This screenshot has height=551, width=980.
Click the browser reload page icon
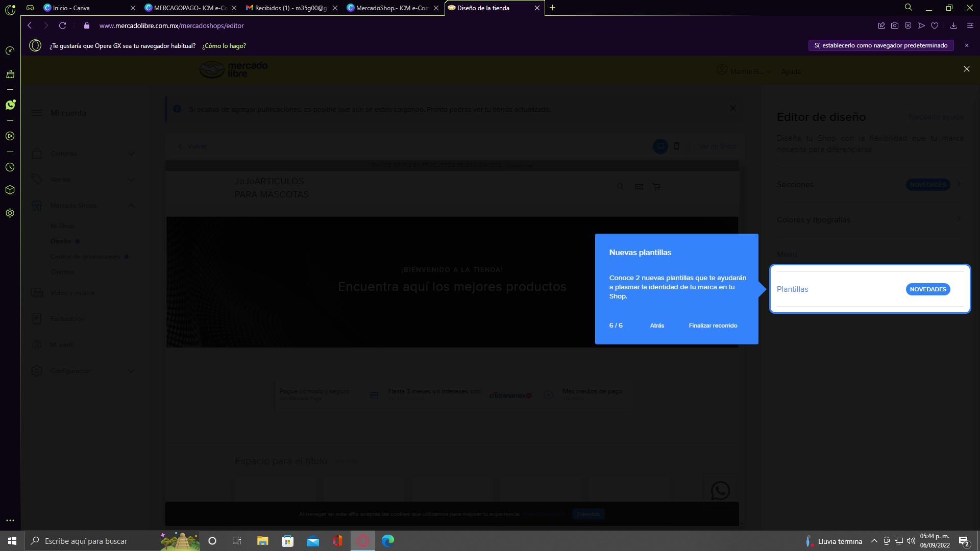coord(62,26)
